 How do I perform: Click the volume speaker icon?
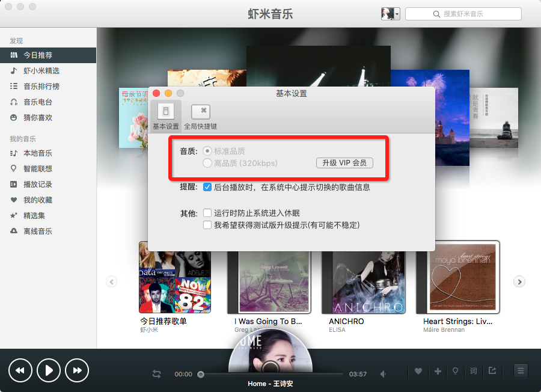[x=383, y=374]
